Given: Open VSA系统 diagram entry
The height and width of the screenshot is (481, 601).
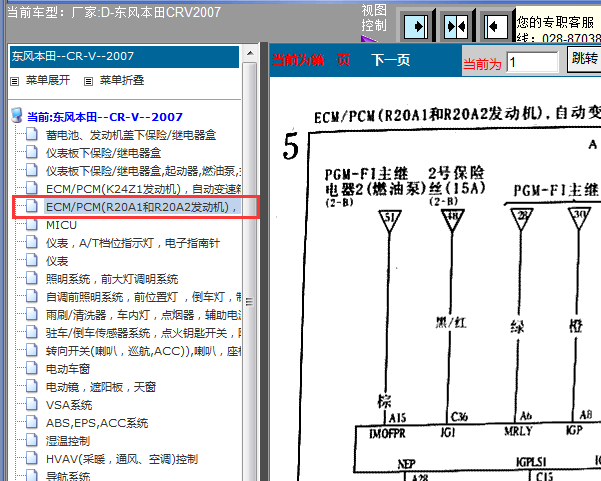Looking at the screenshot, I should click(x=69, y=405).
